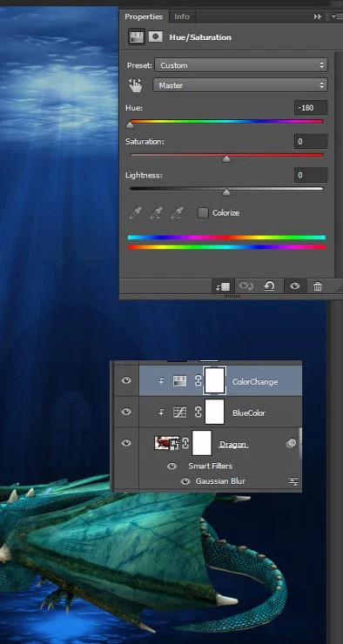This screenshot has height=644, width=343.
Task: Open the Master channel dropdown
Action: tap(240, 85)
